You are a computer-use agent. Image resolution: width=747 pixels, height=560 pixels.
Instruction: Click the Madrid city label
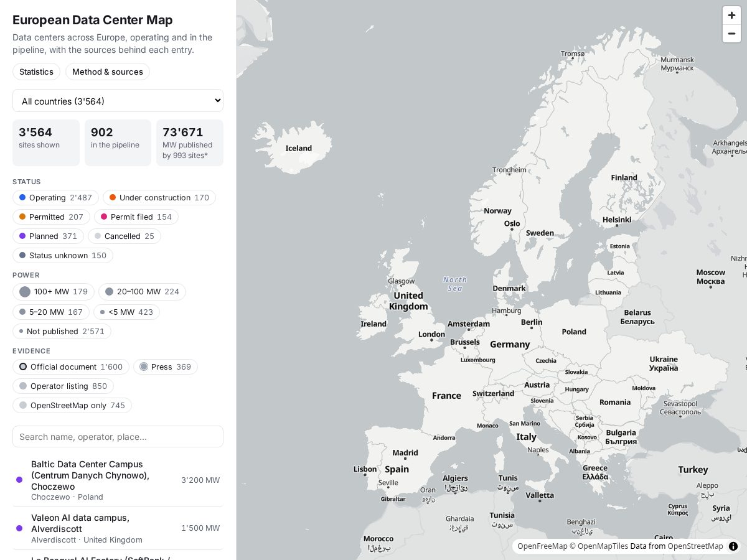tap(405, 453)
